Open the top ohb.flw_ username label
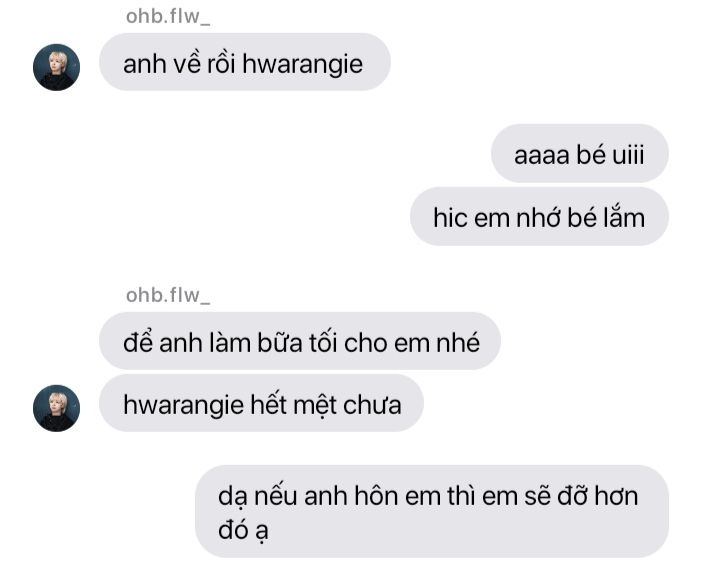This screenshot has height=564, width=720. 168,17
